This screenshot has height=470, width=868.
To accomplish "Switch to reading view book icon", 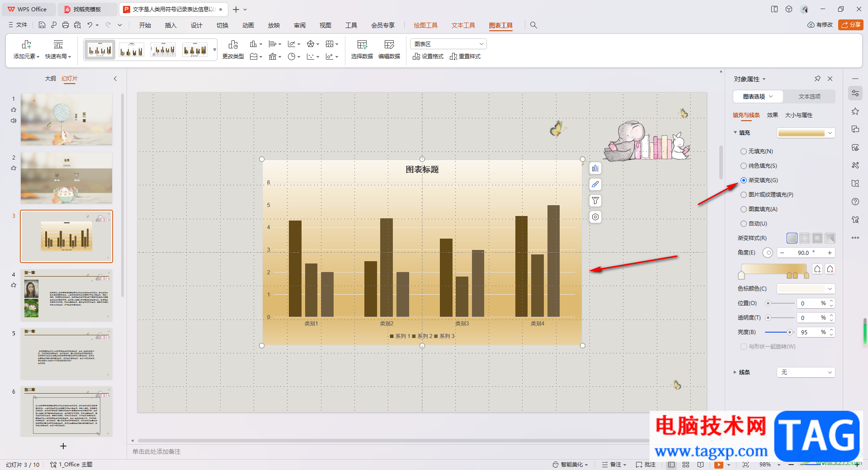I will [x=700, y=465].
